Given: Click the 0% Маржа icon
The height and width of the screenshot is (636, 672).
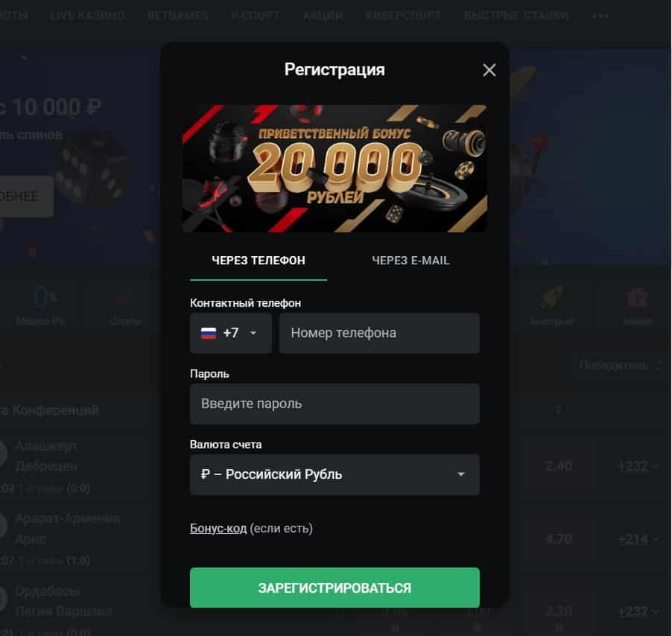Looking at the screenshot, I should 45,297.
